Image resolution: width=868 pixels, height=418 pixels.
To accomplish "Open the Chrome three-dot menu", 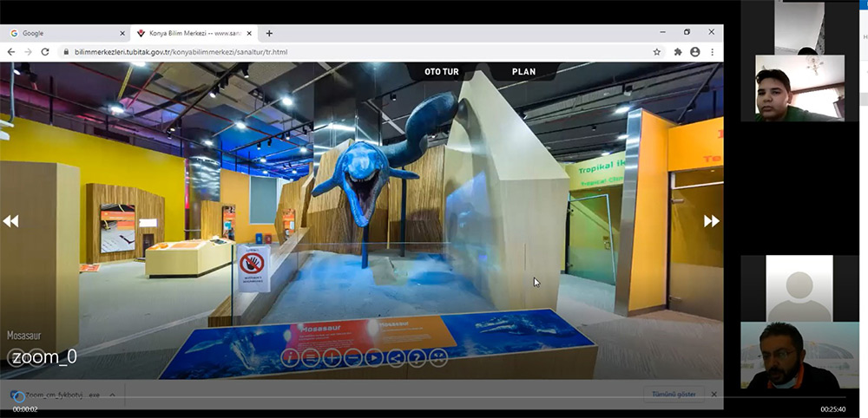I will point(713,52).
